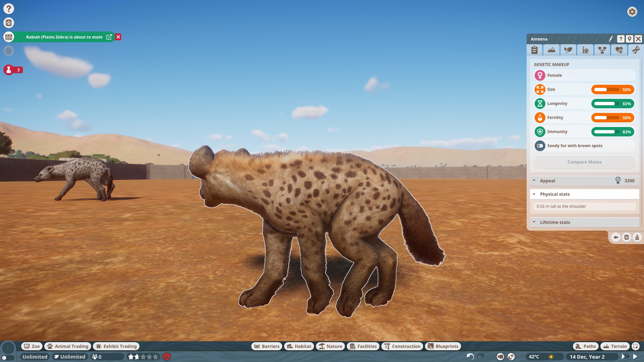The height and width of the screenshot is (362, 644).
Task: Click the Unlimited cash indicator
Action: 35,357
